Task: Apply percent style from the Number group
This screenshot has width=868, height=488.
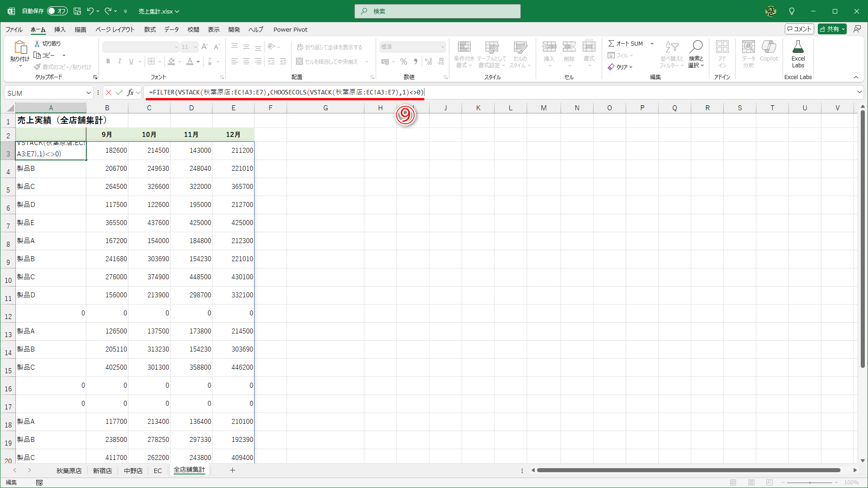Action: coord(404,61)
